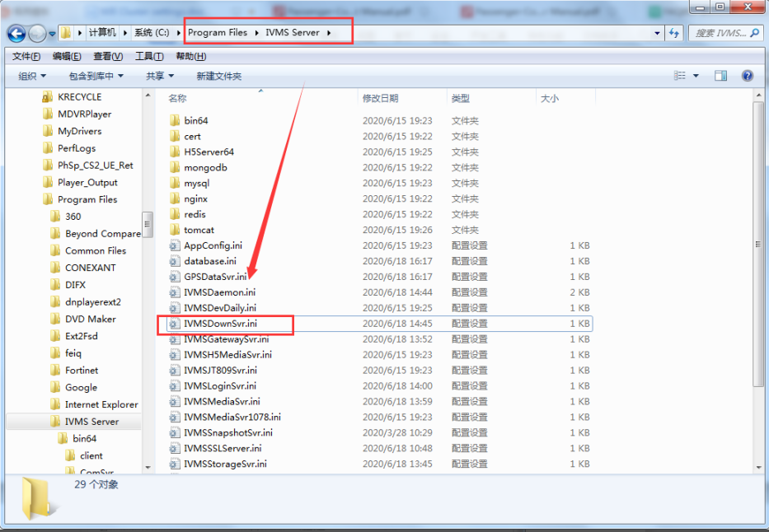Open Beyond Compare folder in tree
The image size is (769, 532).
click(103, 234)
